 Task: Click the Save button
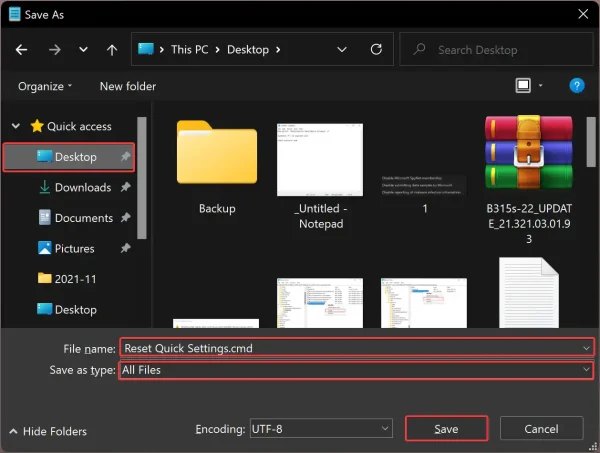click(x=446, y=429)
